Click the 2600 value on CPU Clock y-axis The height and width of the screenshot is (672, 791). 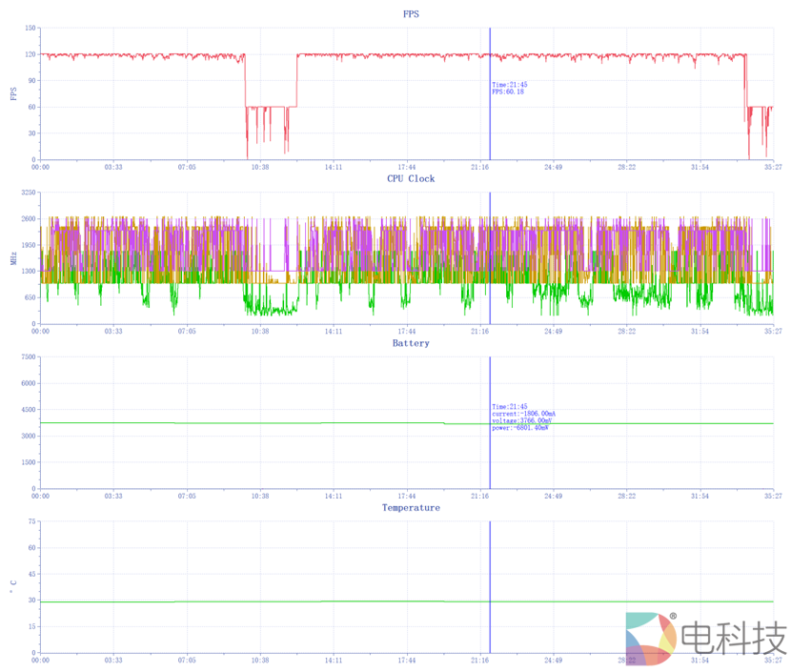(28, 219)
